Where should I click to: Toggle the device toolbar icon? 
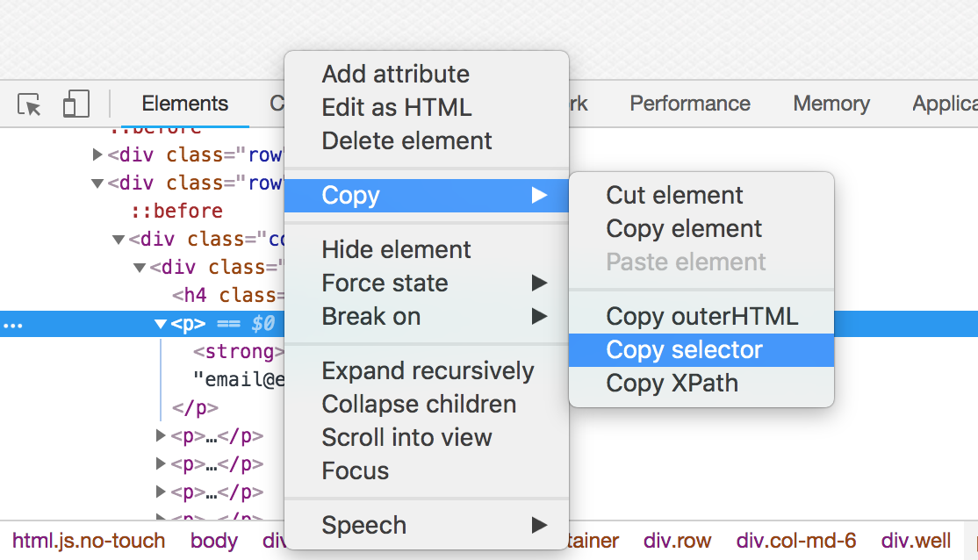(76, 104)
